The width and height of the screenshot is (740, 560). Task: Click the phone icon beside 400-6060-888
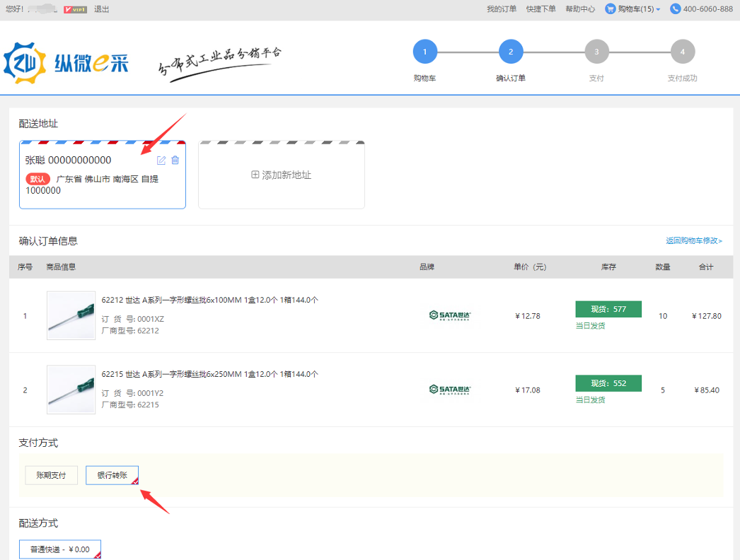pos(676,9)
